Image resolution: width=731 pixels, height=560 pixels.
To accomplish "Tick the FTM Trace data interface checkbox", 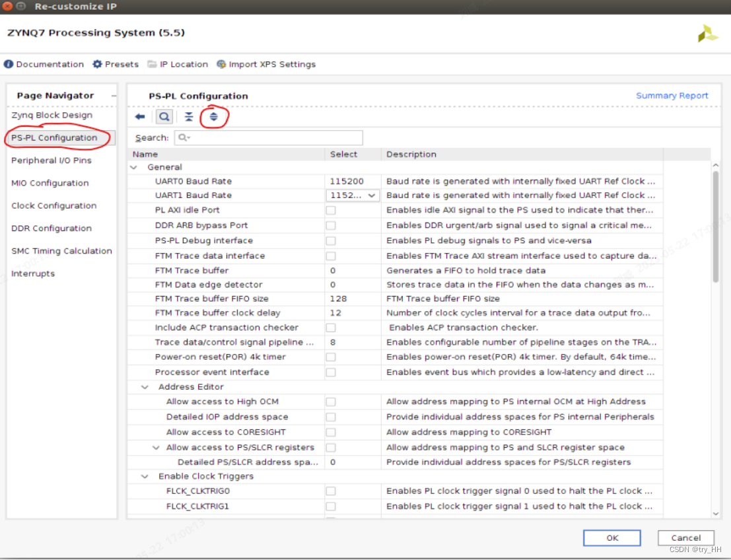I will click(331, 256).
